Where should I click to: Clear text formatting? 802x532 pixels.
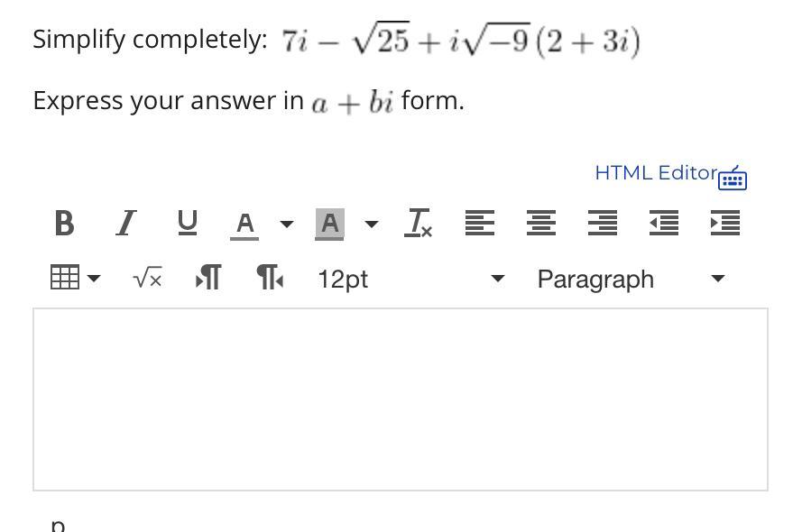tap(419, 223)
